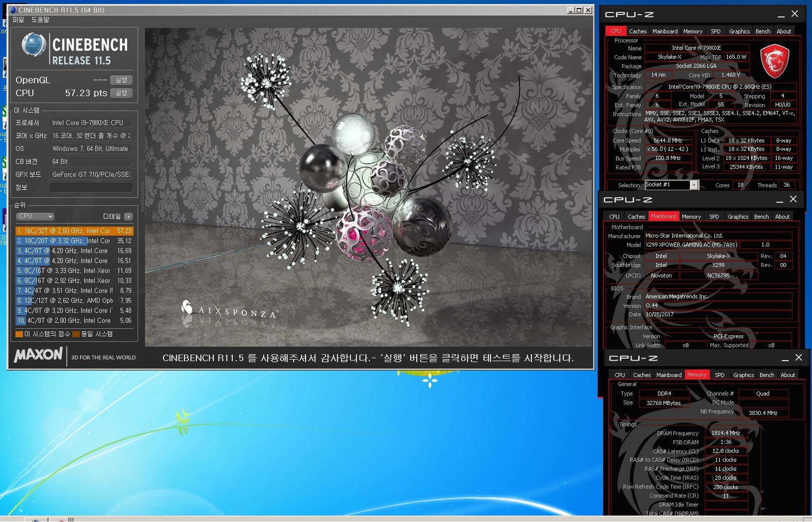The height and width of the screenshot is (522, 812).
Task: Click the Core Speed value 5644.8 MHz
Action: point(668,140)
